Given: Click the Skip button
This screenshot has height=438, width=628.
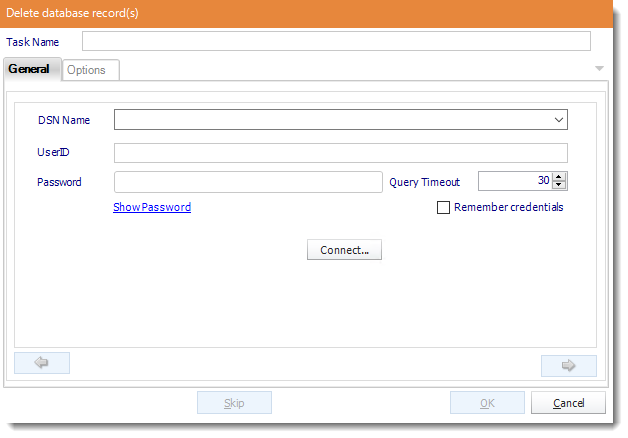Looking at the screenshot, I should click(x=234, y=403).
